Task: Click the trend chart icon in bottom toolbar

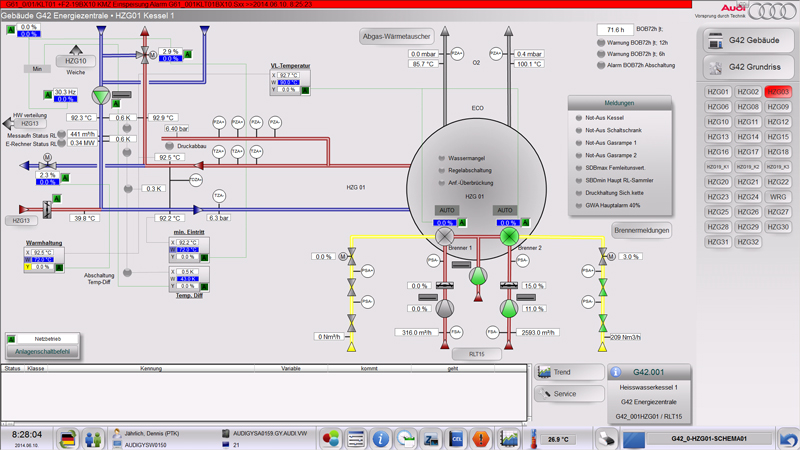Action: pyautogui.click(x=509, y=438)
